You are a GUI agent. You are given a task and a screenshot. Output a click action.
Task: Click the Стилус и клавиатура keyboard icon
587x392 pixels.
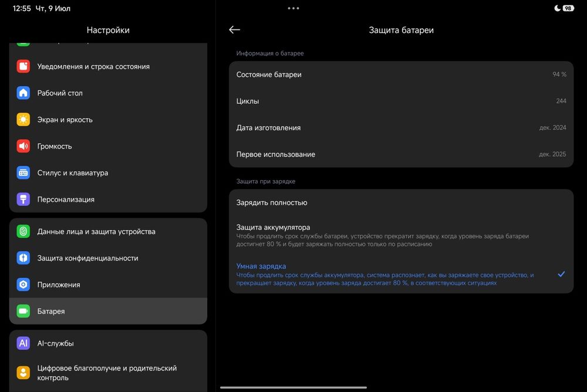pos(23,173)
